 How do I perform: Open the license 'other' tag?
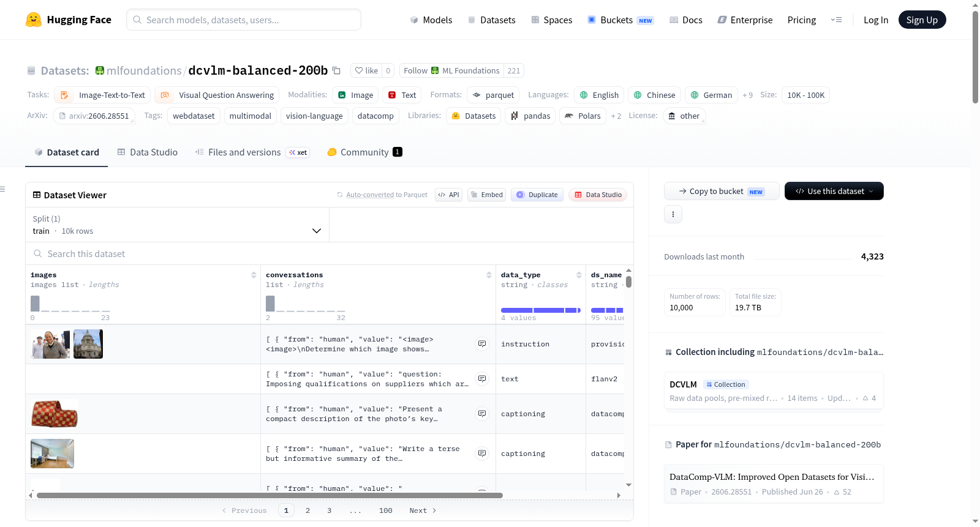click(x=684, y=116)
